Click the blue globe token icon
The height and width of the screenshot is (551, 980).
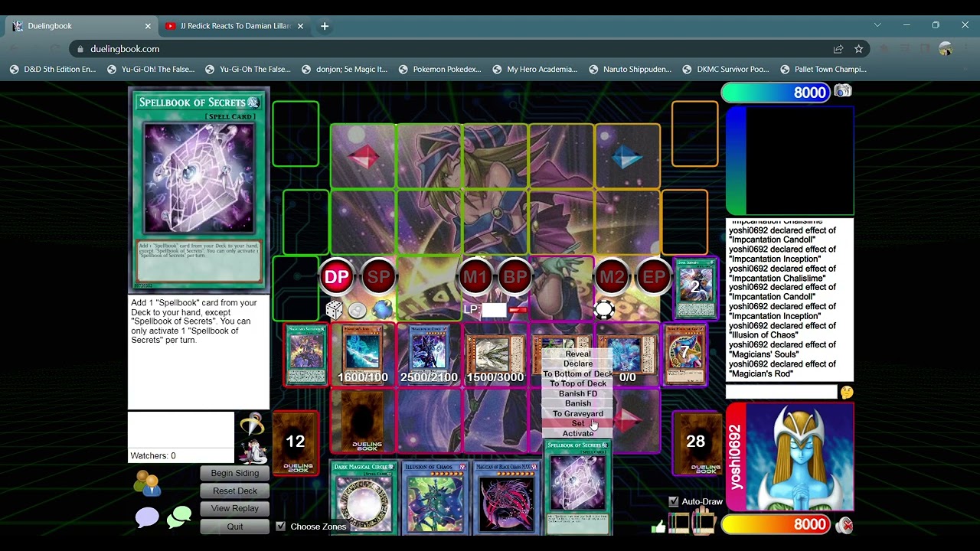coord(382,310)
